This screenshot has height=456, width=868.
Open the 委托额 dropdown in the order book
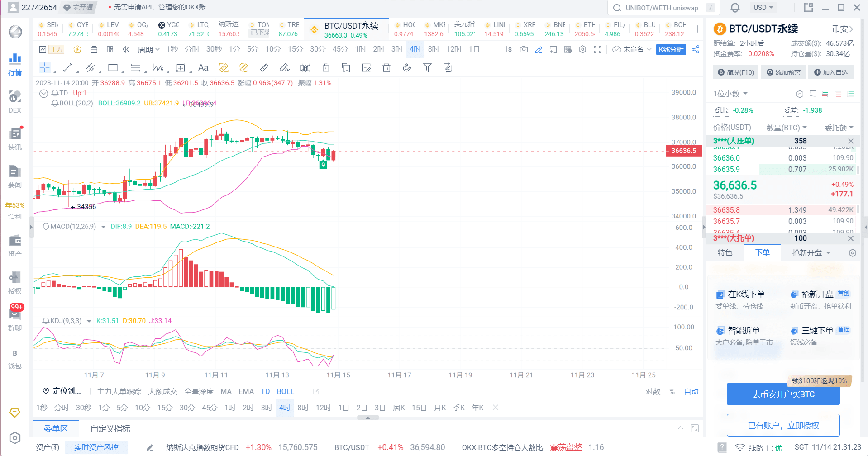point(838,128)
